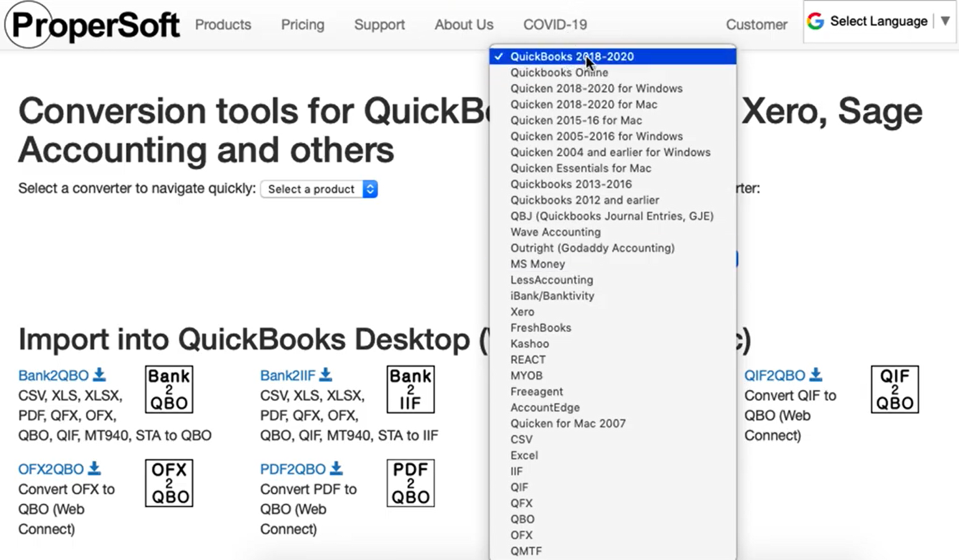Click download arrow next to OFX2QBO

(x=94, y=468)
